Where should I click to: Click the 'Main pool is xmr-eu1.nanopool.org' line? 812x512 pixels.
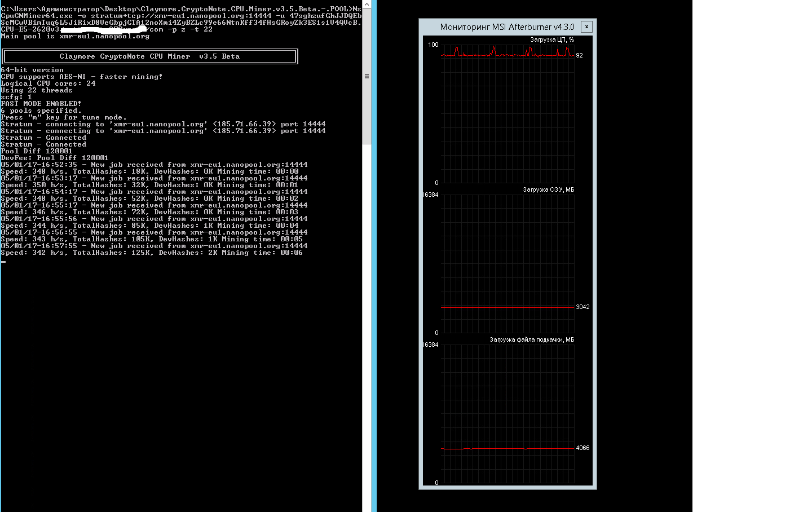tap(76, 36)
